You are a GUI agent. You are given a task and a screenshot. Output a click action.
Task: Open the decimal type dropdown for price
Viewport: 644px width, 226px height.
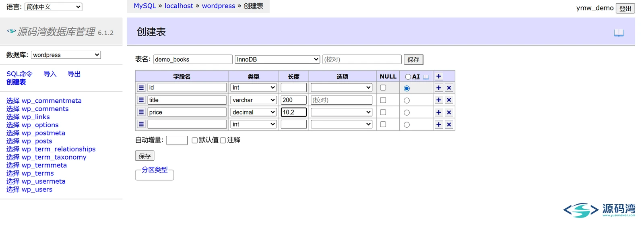coord(254,112)
